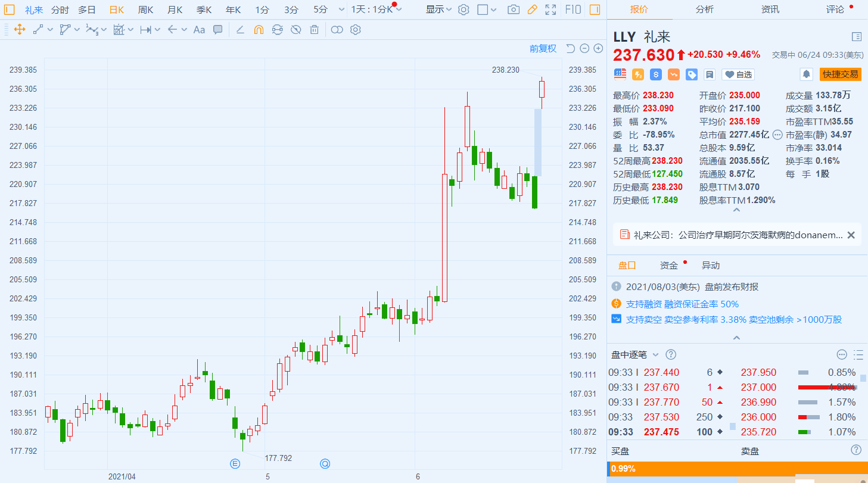The height and width of the screenshot is (483, 868).
Task: Collapse the quote details chevron
Action: pos(737,210)
